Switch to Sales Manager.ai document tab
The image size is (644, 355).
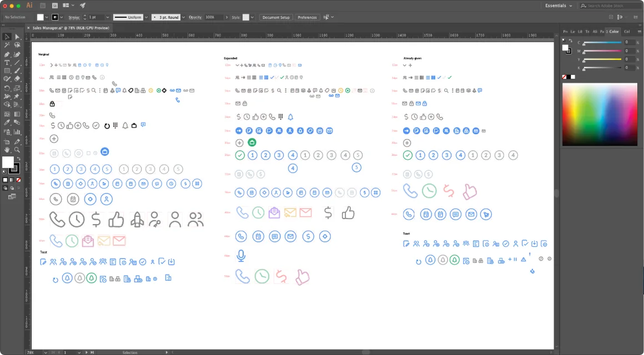tap(71, 28)
